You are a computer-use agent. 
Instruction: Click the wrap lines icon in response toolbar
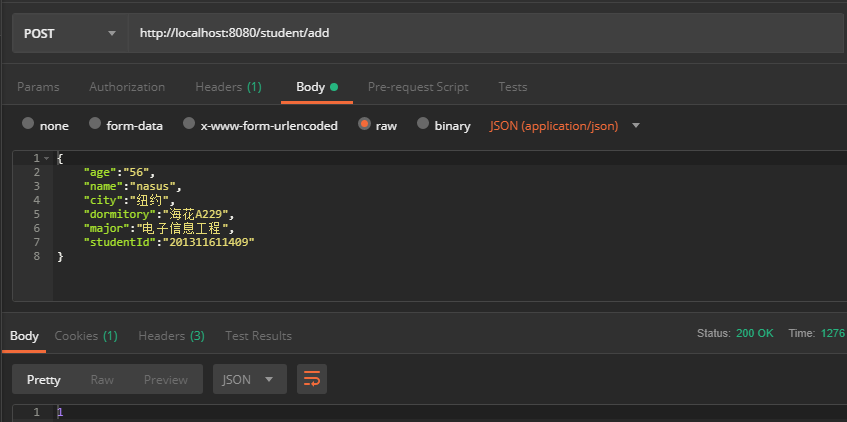click(312, 379)
